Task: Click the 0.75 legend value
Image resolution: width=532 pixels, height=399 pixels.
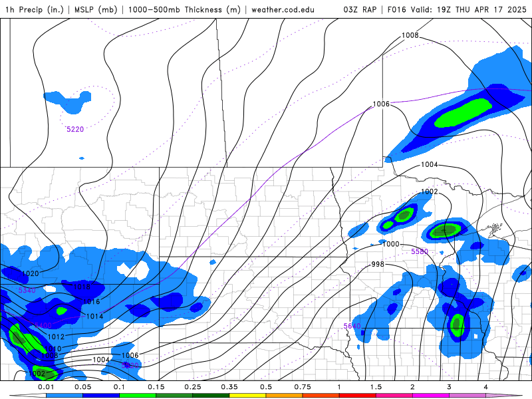Action: (303, 387)
